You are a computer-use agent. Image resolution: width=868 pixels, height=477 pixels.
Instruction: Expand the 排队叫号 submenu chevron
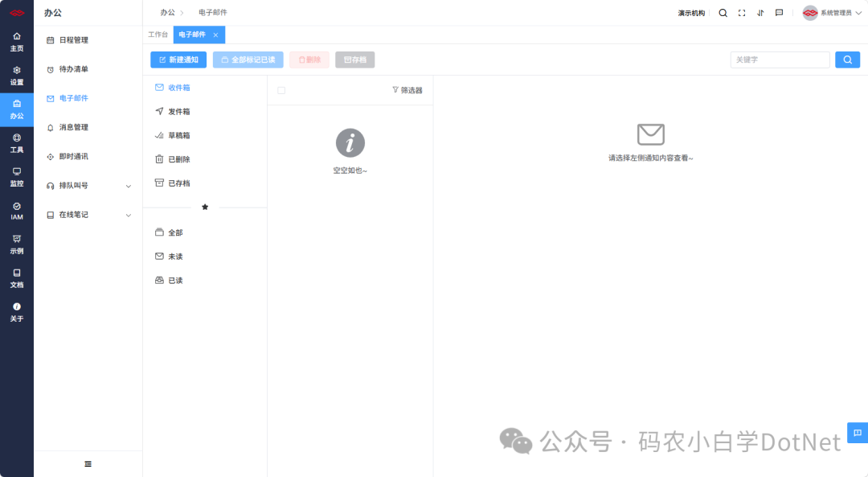coord(129,186)
